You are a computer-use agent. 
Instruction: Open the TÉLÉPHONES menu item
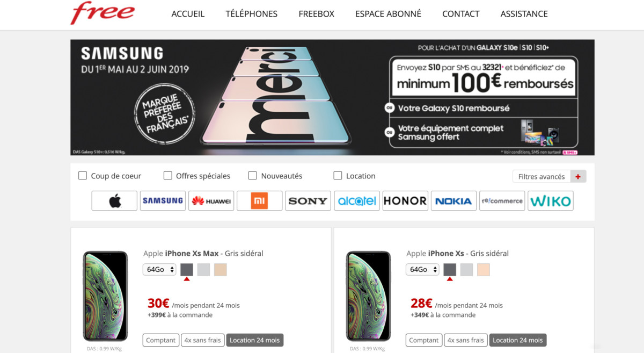tap(252, 14)
